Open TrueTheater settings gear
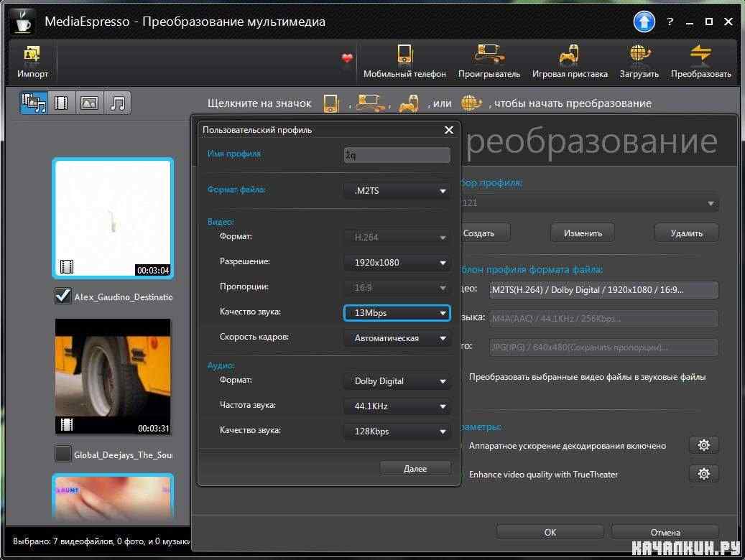The image size is (745, 560). [703, 474]
